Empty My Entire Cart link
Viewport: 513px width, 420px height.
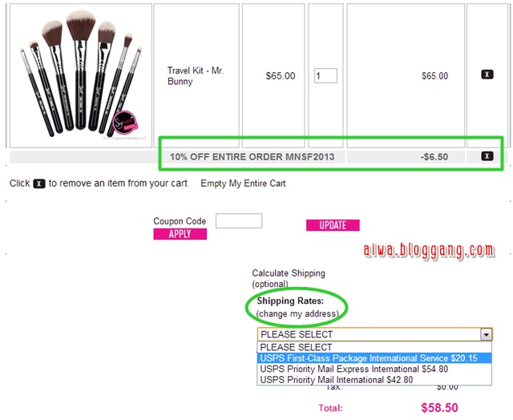tap(243, 184)
